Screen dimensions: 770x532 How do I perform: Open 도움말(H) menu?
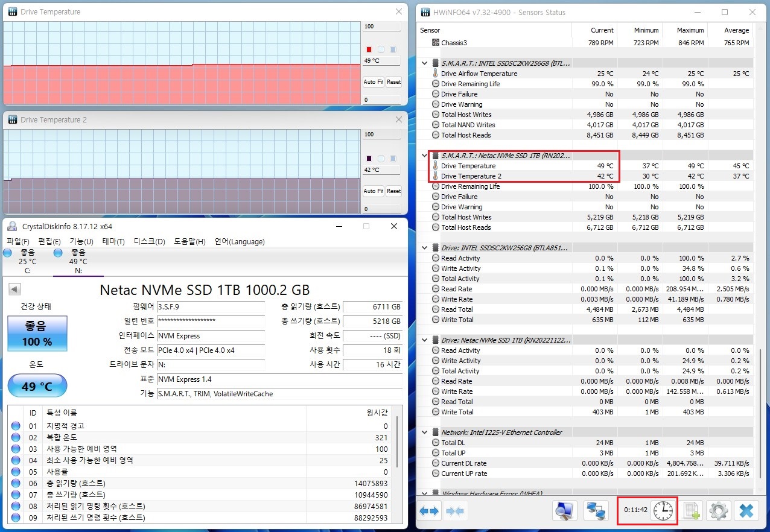[190, 242]
